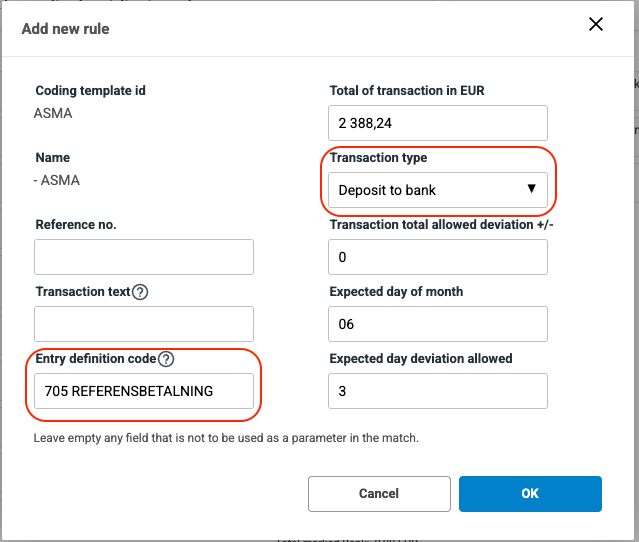The width and height of the screenshot is (639, 542).
Task: Click the field containing 705 REFERENSBETALNING
Action: tap(144, 391)
